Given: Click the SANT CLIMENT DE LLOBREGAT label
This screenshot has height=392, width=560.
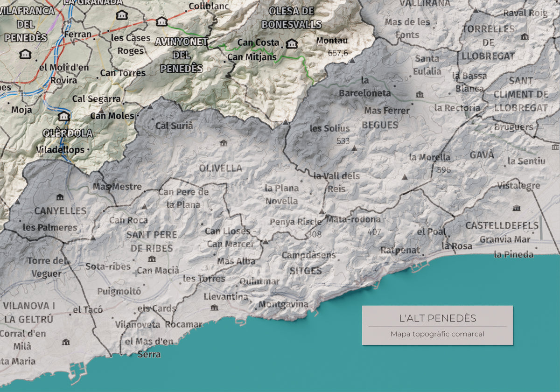Looking at the screenshot, I should (x=520, y=94).
